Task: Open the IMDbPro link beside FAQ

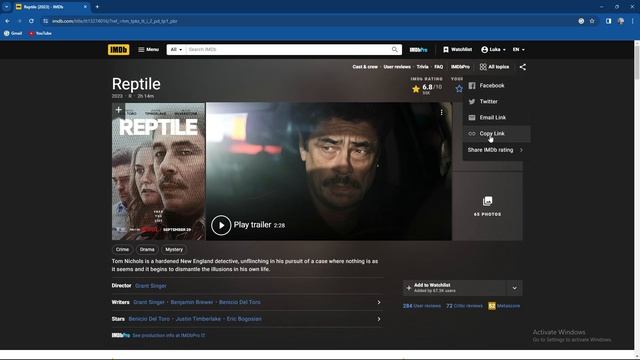Action: 460,67
